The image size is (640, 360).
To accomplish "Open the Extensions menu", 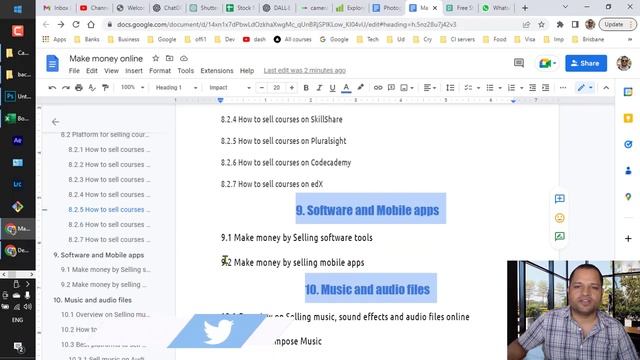I will (217, 71).
